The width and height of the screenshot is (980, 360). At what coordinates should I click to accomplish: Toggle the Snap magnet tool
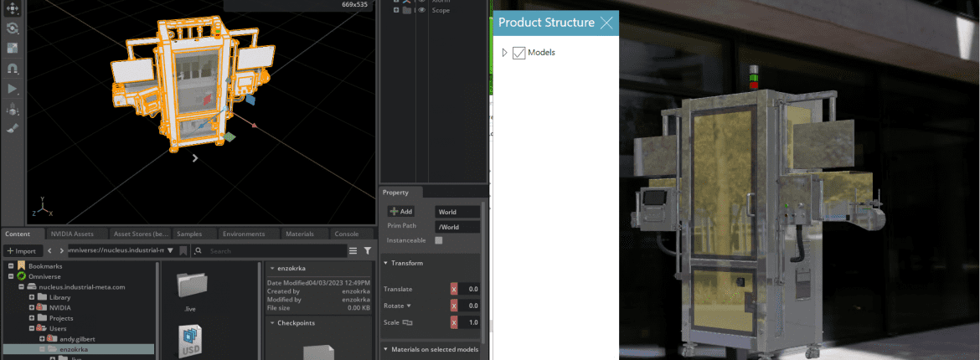coord(13,68)
